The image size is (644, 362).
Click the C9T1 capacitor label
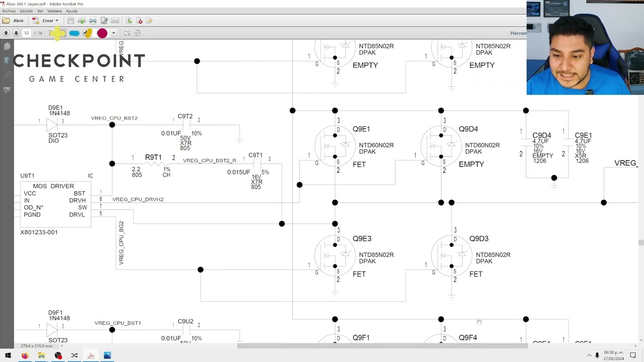coord(256,155)
